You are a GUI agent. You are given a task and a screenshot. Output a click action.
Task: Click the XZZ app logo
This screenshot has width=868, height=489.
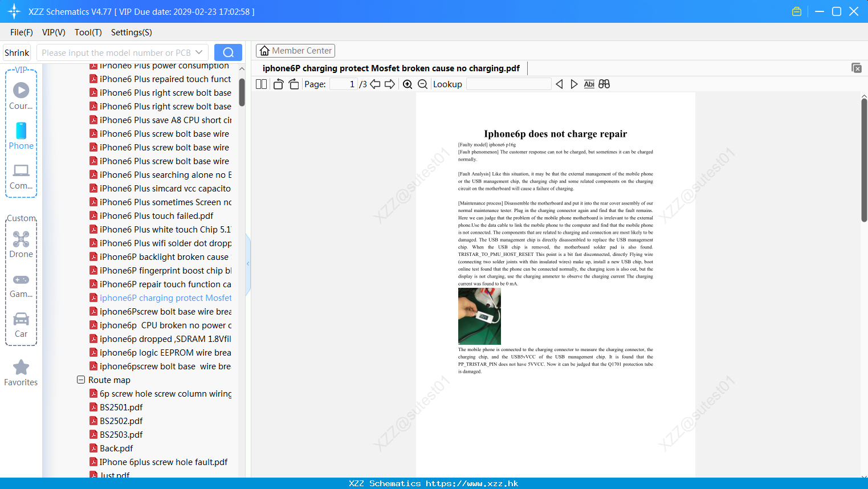[14, 11]
